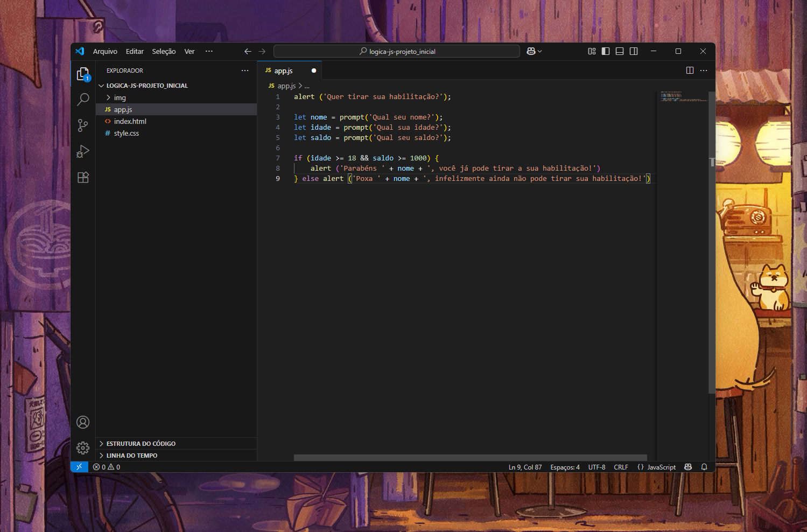Open style.css in file explorer
Viewport: 807px width, 532px height.
pyautogui.click(x=176, y=133)
